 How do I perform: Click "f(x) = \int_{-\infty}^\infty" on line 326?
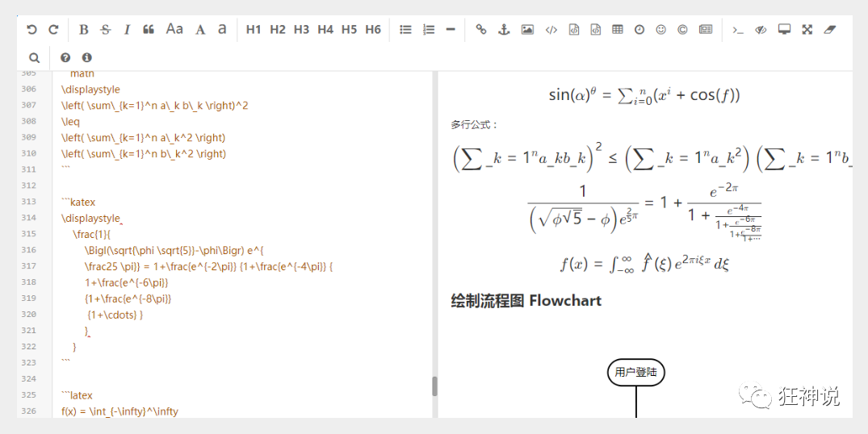(120, 411)
